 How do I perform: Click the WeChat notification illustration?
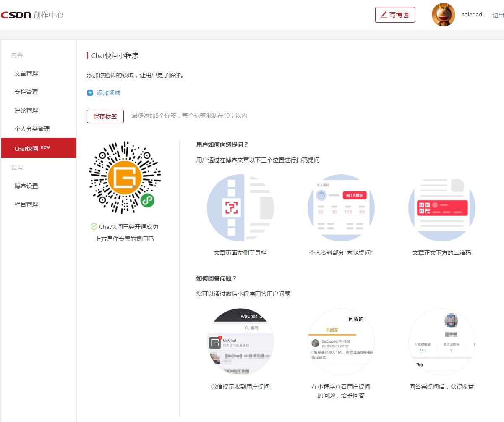(240, 342)
